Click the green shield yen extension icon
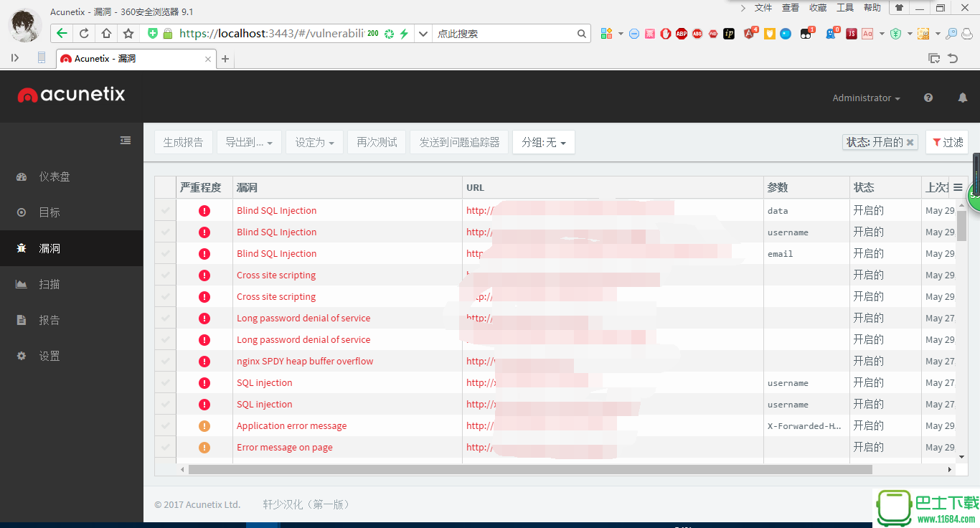 (895, 34)
